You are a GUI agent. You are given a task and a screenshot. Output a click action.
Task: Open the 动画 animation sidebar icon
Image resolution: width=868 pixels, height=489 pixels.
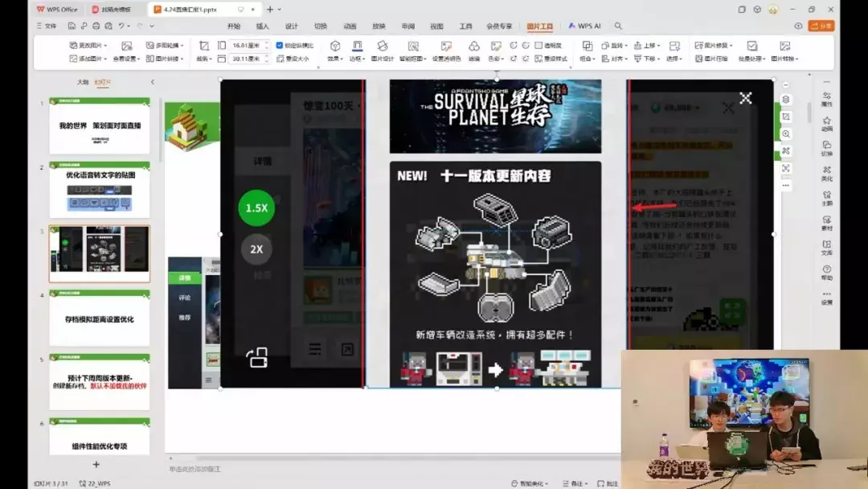pos(826,124)
